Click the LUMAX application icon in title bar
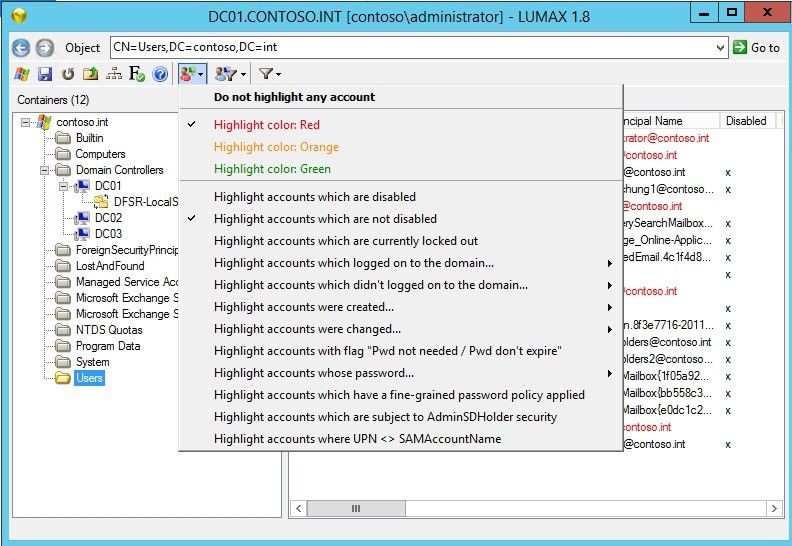This screenshot has width=792, height=546. pos(19,16)
